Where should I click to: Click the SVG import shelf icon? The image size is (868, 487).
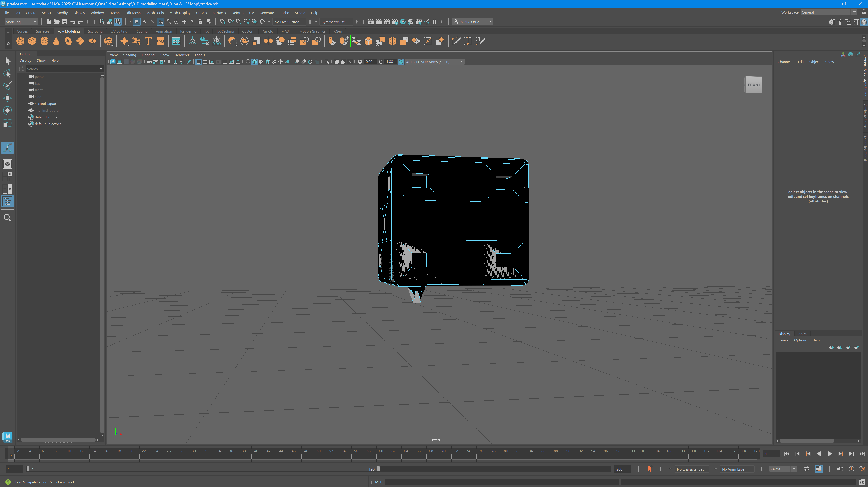tap(160, 41)
